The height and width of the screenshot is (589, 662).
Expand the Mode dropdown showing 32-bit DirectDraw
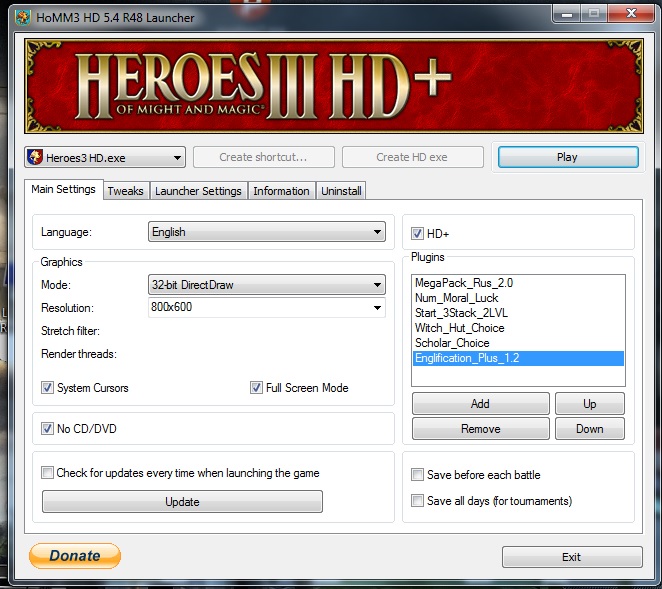tap(267, 285)
